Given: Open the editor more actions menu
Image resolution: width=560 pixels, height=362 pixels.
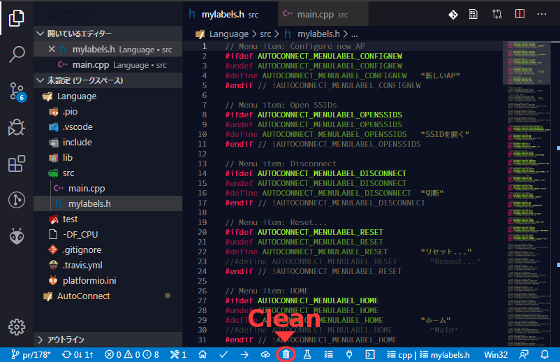Looking at the screenshot, I should [x=542, y=14].
